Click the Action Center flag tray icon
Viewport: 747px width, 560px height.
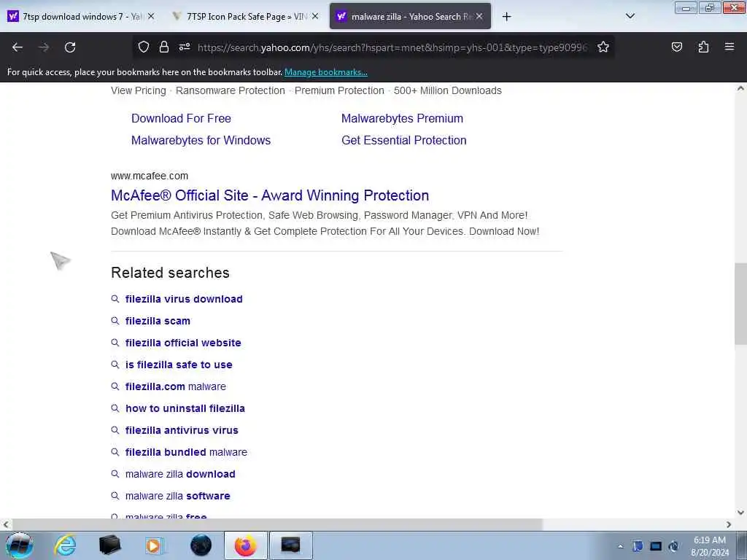(638, 546)
